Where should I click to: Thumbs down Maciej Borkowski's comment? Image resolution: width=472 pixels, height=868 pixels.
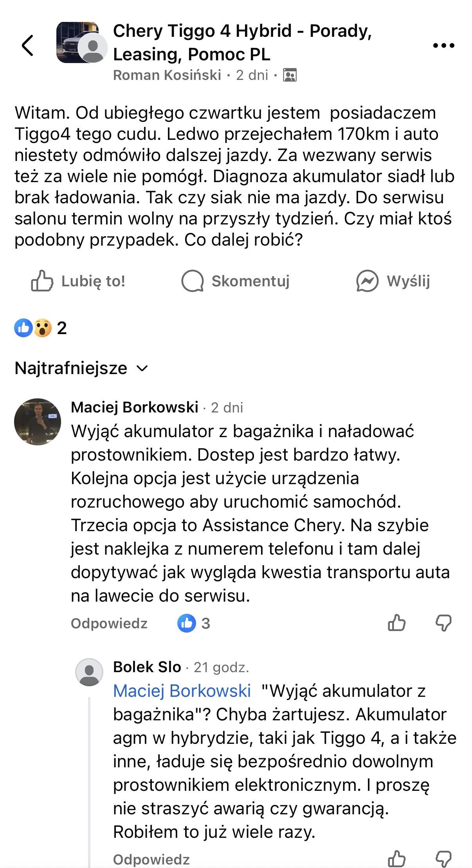[443, 623]
